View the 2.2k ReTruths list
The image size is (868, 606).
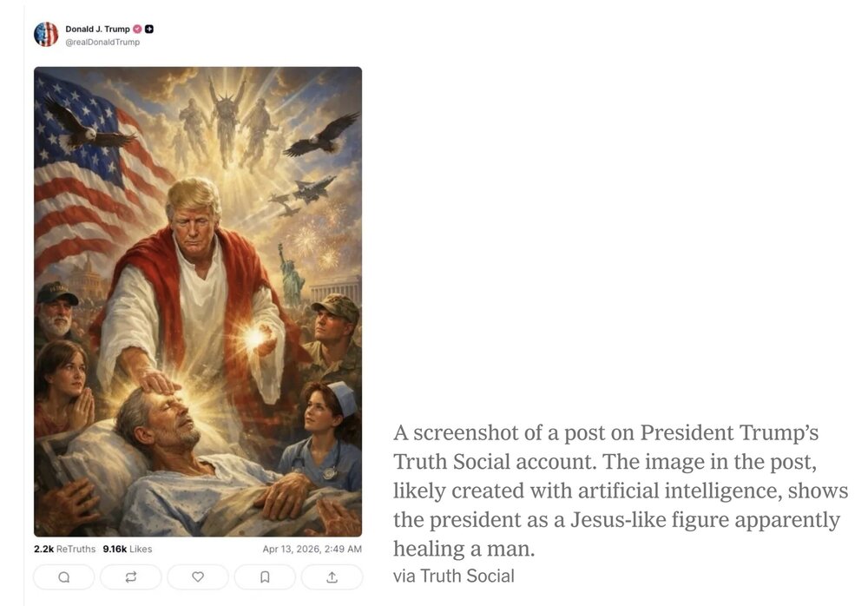[64, 549]
